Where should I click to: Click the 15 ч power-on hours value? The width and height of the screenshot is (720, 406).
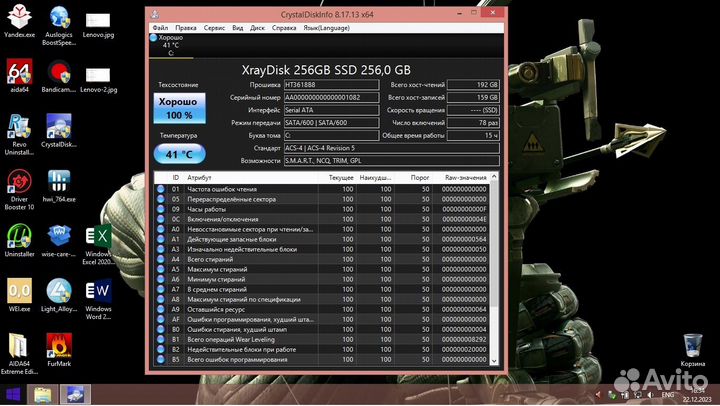[x=473, y=135]
